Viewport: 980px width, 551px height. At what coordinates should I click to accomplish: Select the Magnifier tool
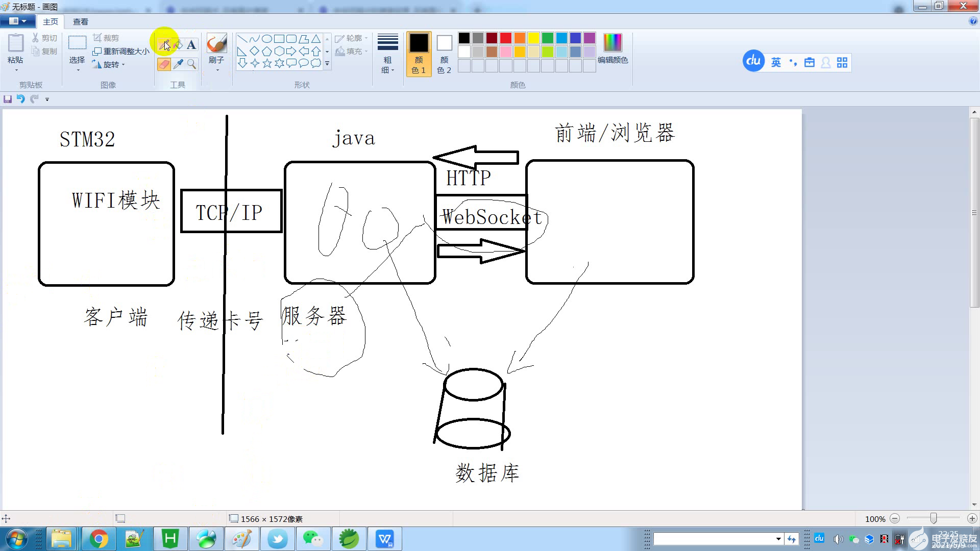(191, 64)
